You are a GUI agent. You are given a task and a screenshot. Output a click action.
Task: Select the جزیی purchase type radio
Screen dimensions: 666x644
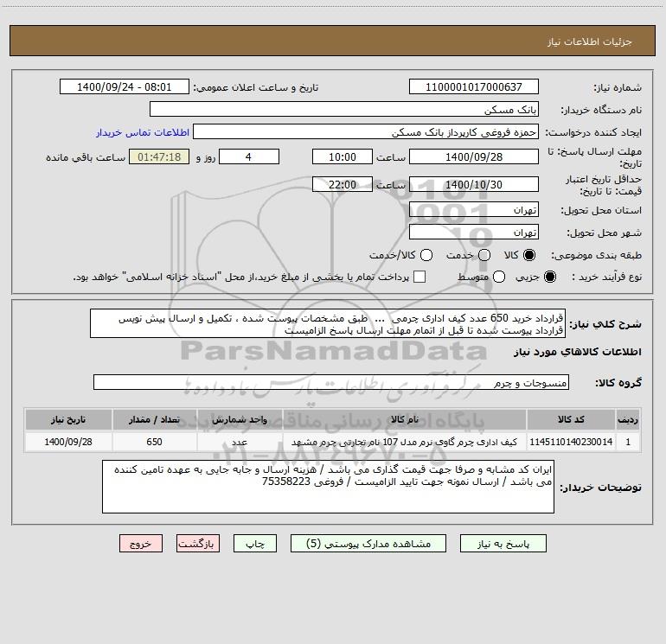(x=549, y=277)
